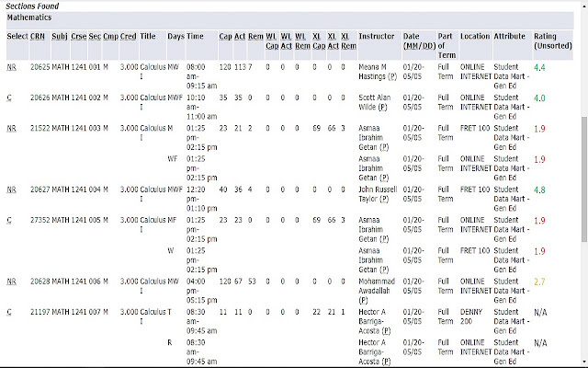Click the NR status for CRN 21522
The image size is (588, 368).
(x=12, y=129)
